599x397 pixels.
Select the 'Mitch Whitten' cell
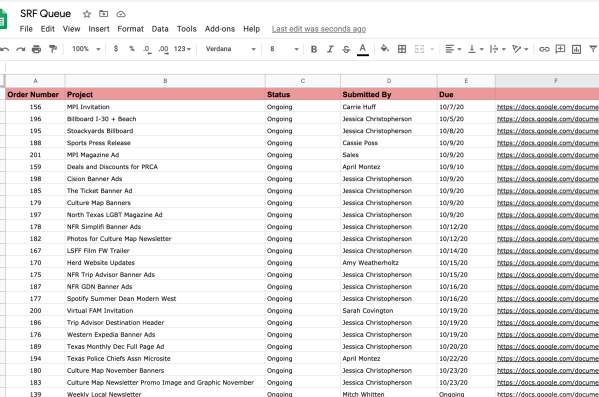pos(389,394)
